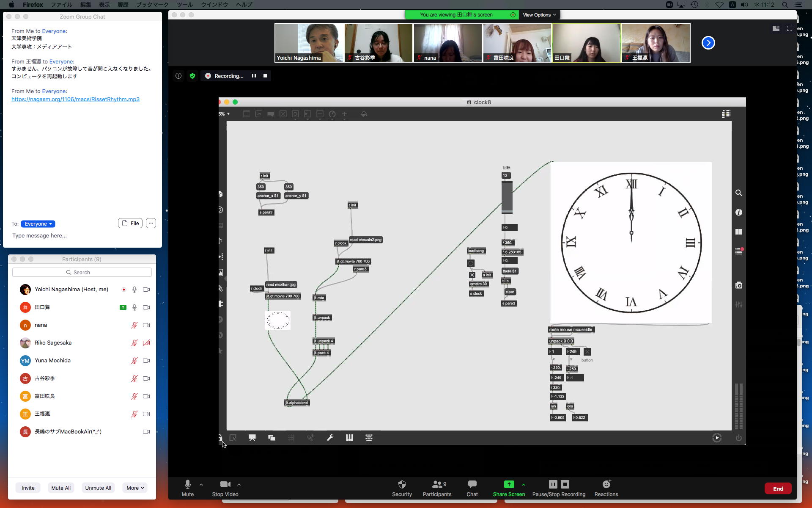Open the RissetRhythm.mp3 link in chat
Image resolution: width=812 pixels, height=508 pixels.
pos(75,99)
